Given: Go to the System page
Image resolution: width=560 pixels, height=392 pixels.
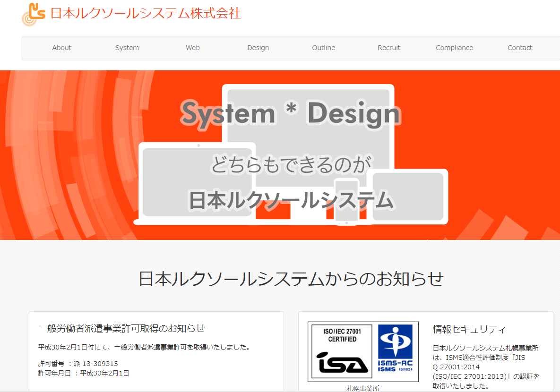Looking at the screenshot, I should pyautogui.click(x=127, y=48).
